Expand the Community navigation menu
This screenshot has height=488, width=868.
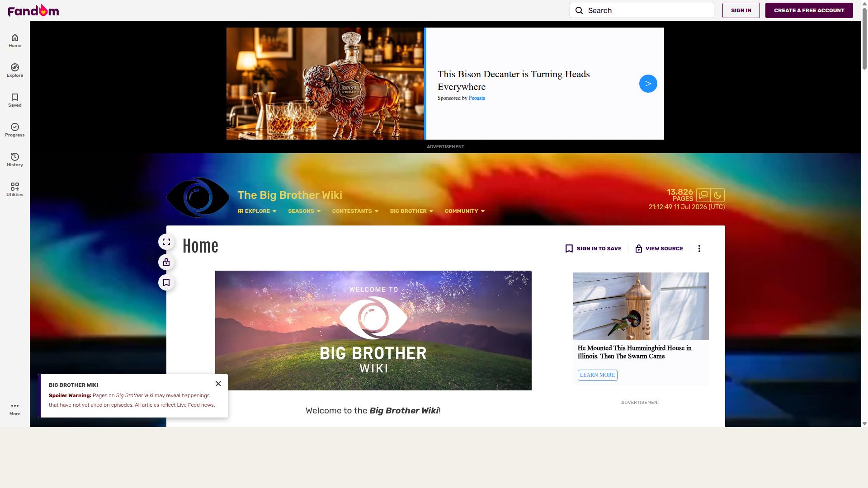click(x=465, y=211)
